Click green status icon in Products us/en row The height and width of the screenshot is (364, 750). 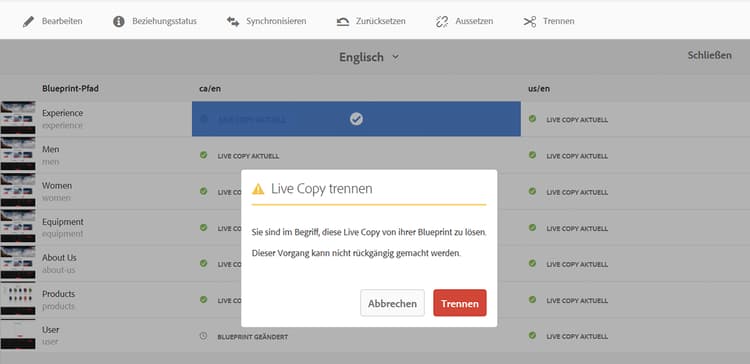coord(532,299)
